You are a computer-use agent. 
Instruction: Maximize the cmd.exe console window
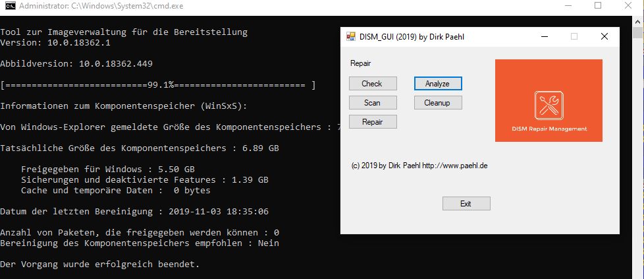[598, 5]
